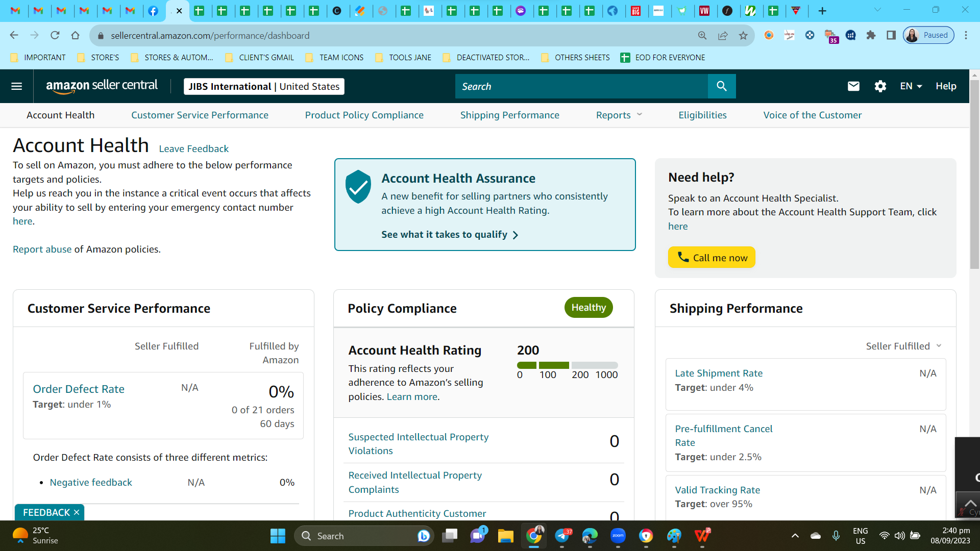Open the page zoom magnifier in address bar

tap(702, 35)
